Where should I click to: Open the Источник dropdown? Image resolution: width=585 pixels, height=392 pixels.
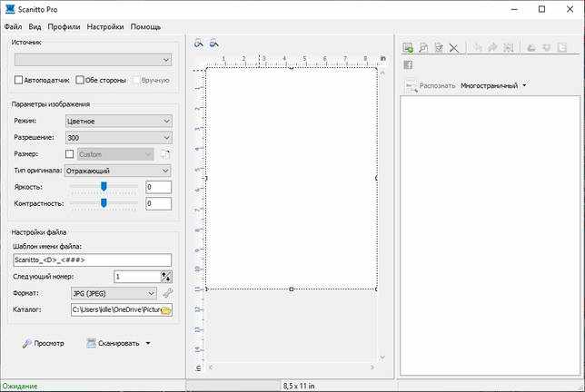click(93, 60)
